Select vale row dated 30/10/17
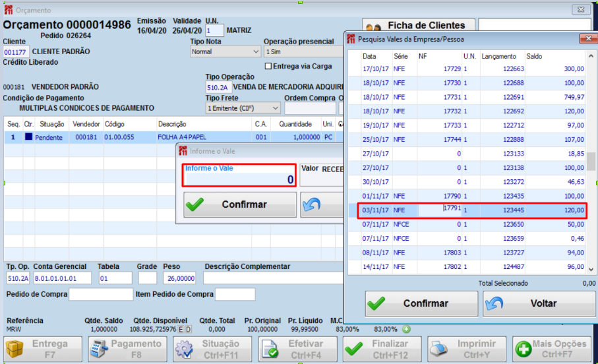 (467, 181)
